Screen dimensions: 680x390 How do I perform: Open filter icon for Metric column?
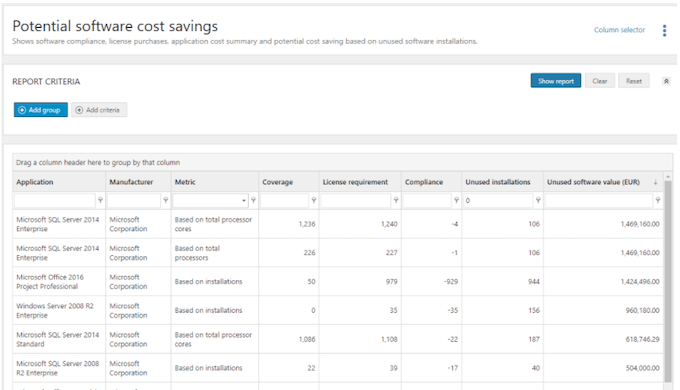tap(253, 200)
